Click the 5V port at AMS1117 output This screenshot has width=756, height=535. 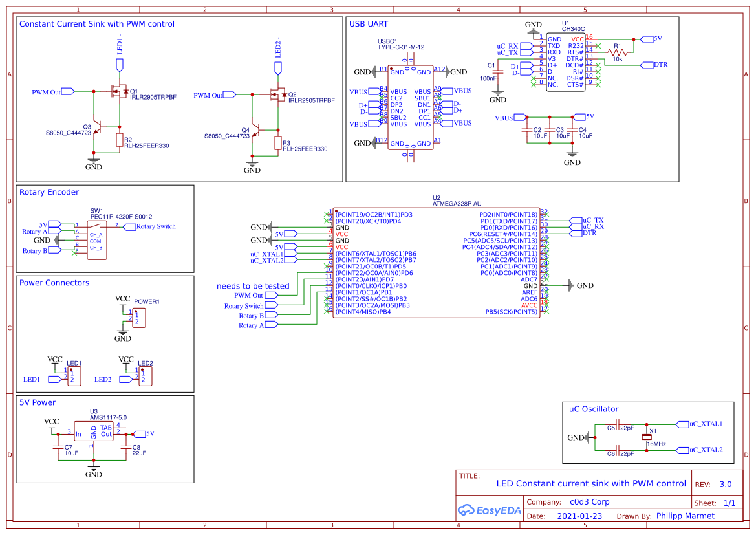pyautogui.click(x=144, y=433)
